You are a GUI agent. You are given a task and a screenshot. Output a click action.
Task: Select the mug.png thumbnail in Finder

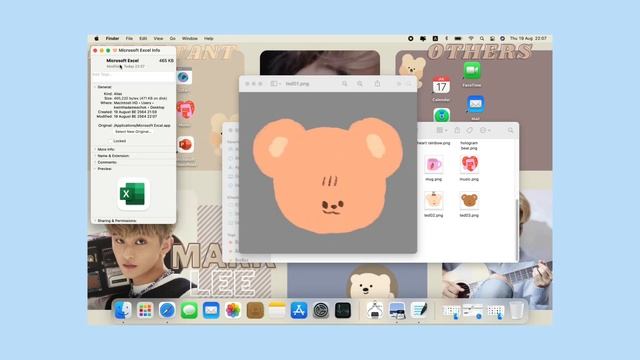(x=433, y=164)
